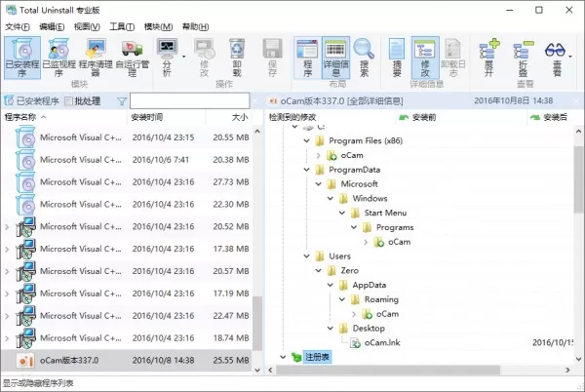The width and height of the screenshot is (585, 392).
Task: Click the program search input field
Action: pyautogui.click(x=189, y=101)
